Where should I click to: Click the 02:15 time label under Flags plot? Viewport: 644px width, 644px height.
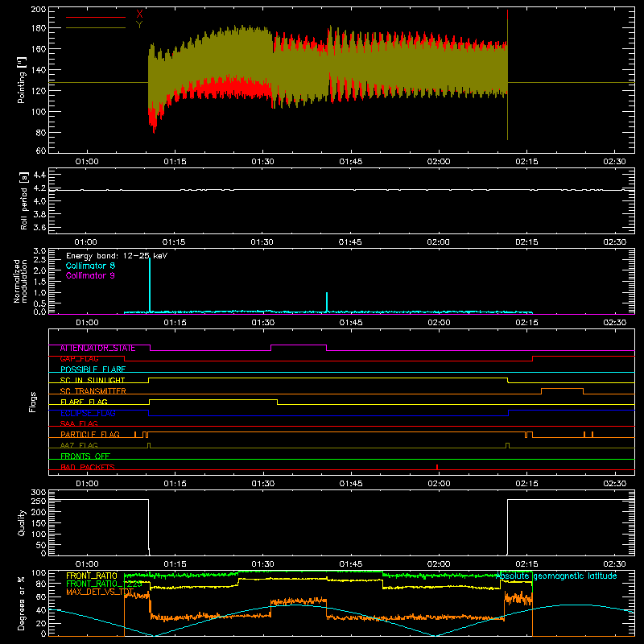(x=526, y=484)
